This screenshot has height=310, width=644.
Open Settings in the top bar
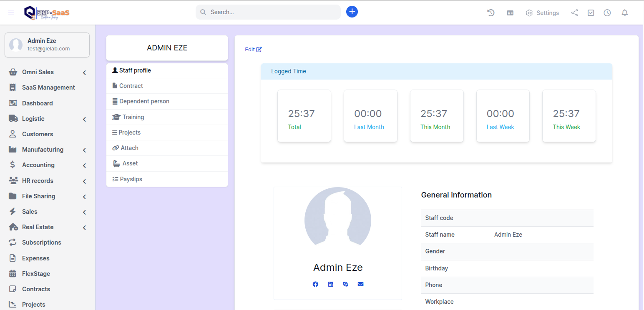(542, 13)
